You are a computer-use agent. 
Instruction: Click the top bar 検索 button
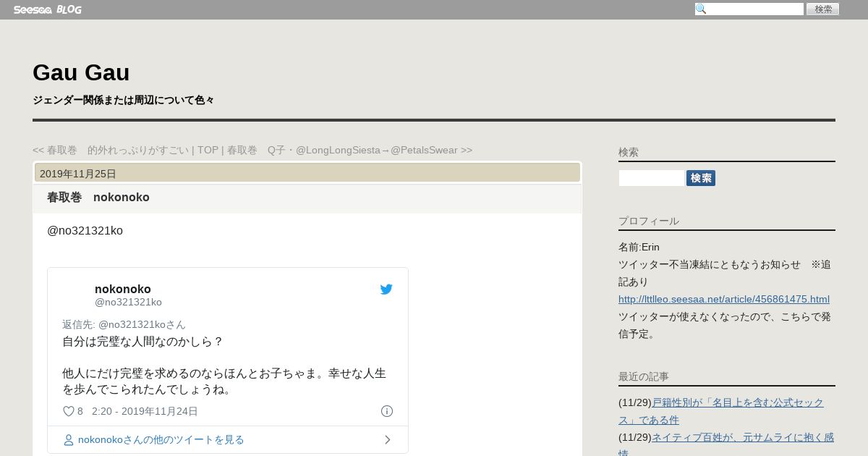pos(823,9)
